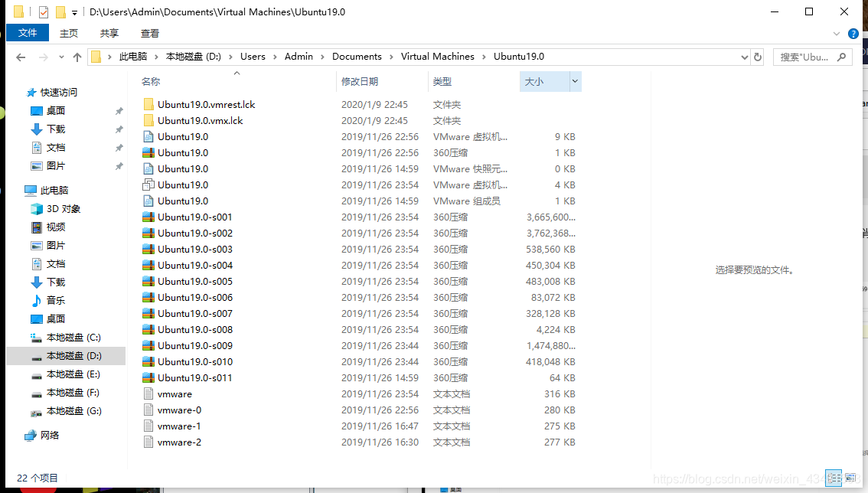
Task: Select 视频 in the navigation pane
Action: (55, 227)
